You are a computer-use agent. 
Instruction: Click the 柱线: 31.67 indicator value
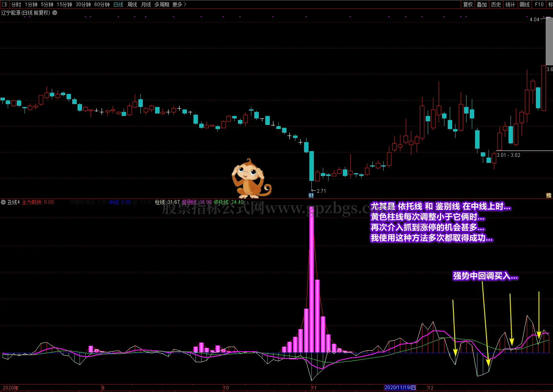167,202
